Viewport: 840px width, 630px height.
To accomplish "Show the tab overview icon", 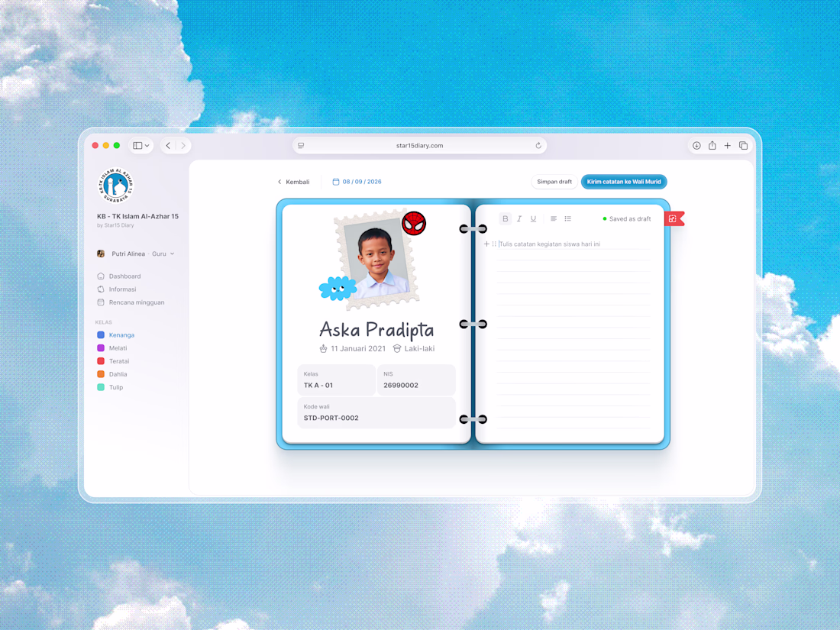I will point(743,145).
